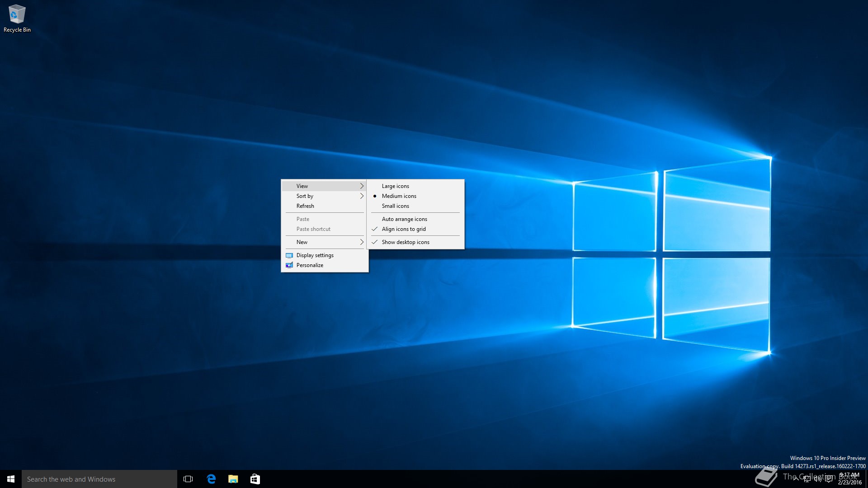Choose Small icons view
This screenshot has width=868, height=488.
(x=415, y=206)
